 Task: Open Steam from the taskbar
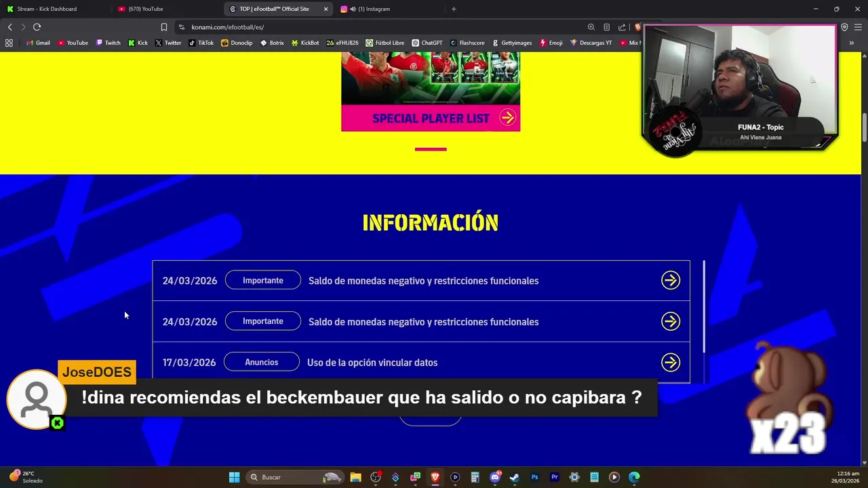515,477
